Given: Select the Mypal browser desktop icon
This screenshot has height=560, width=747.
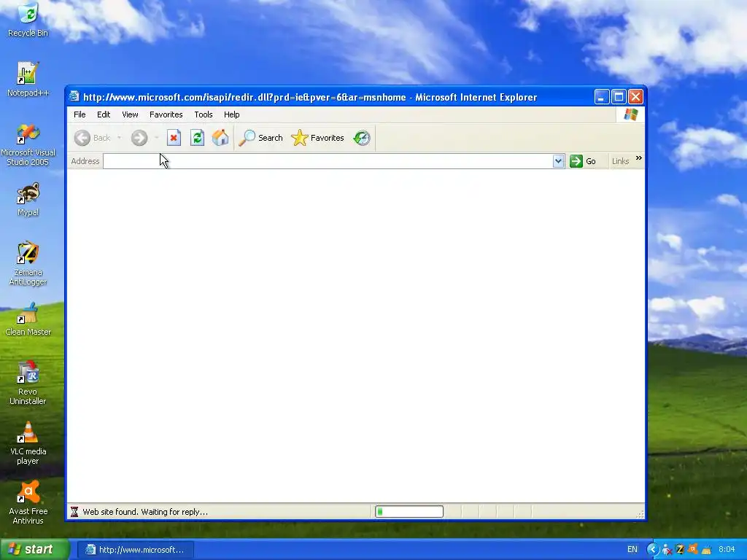Looking at the screenshot, I should click(28, 199).
